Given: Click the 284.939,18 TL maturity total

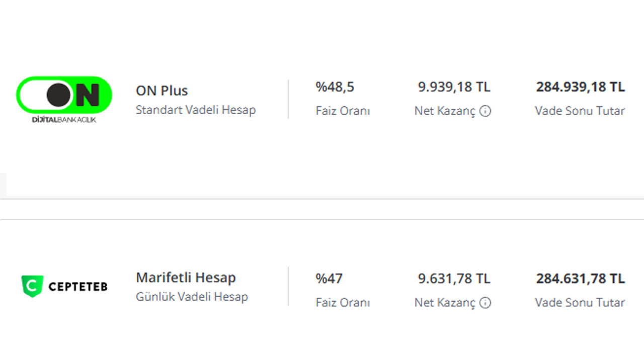Looking at the screenshot, I should pos(580,87).
